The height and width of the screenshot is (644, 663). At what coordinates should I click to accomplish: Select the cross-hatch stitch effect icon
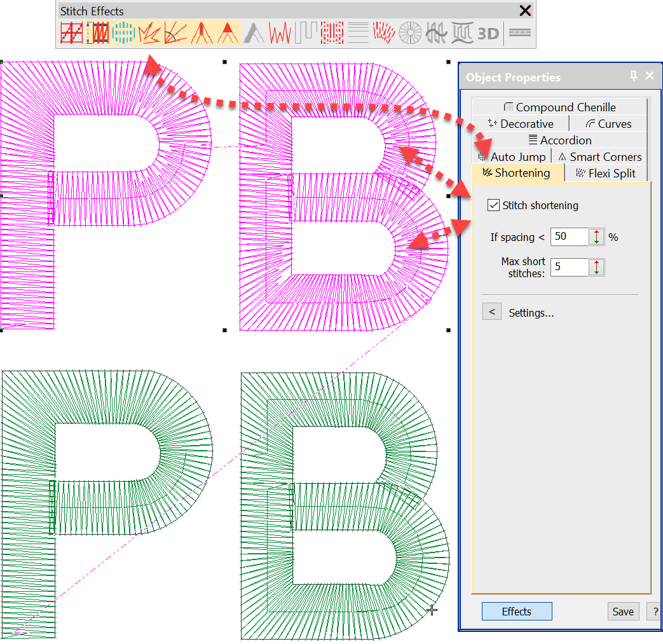pyautogui.click(x=71, y=32)
